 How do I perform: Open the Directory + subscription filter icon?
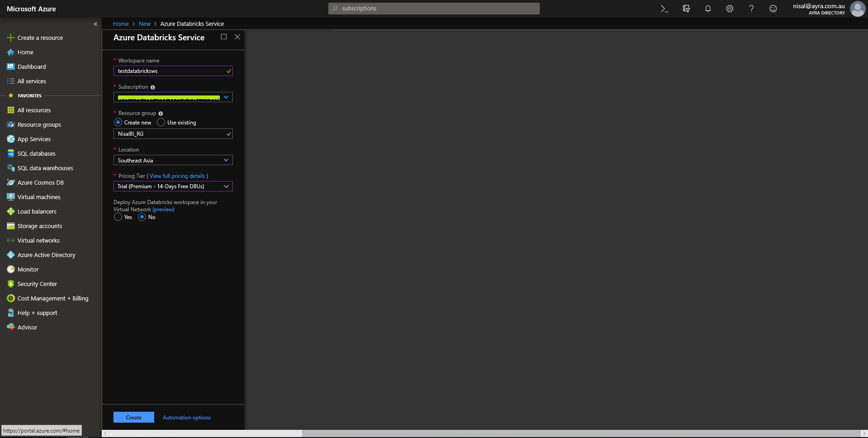pyautogui.click(x=686, y=9)
